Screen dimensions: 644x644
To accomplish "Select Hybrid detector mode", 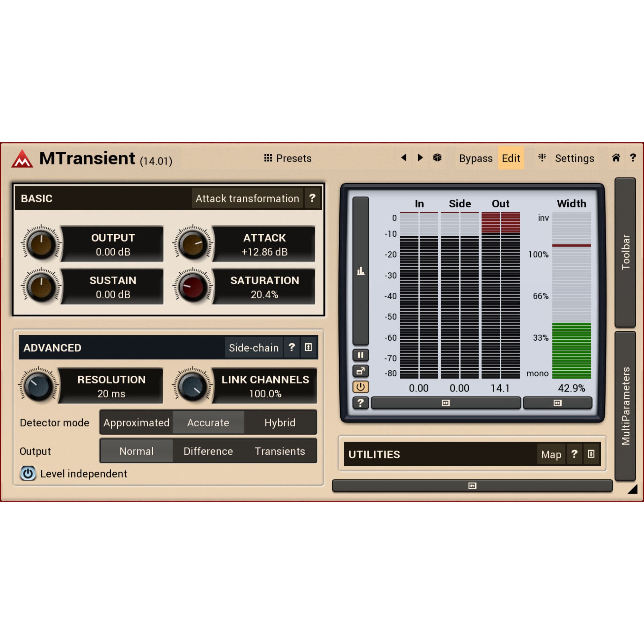I will pyautogui.click(x=280, y=423).
